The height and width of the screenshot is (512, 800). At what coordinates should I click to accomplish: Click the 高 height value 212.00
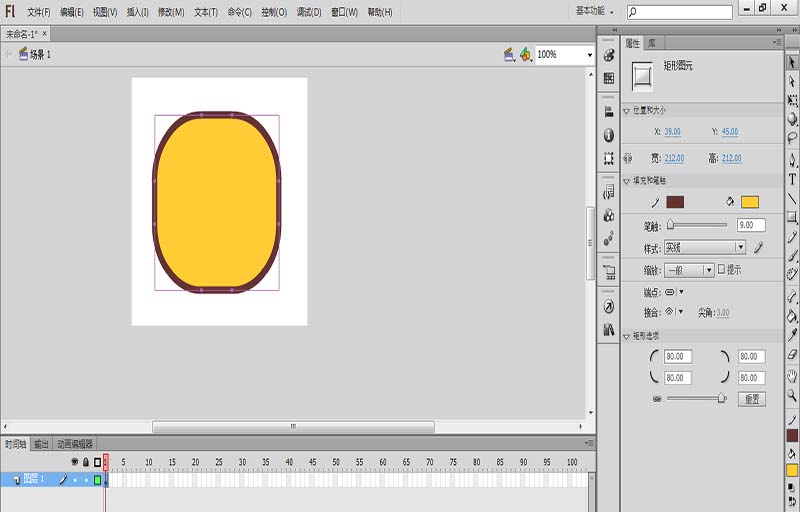[732, 159]
